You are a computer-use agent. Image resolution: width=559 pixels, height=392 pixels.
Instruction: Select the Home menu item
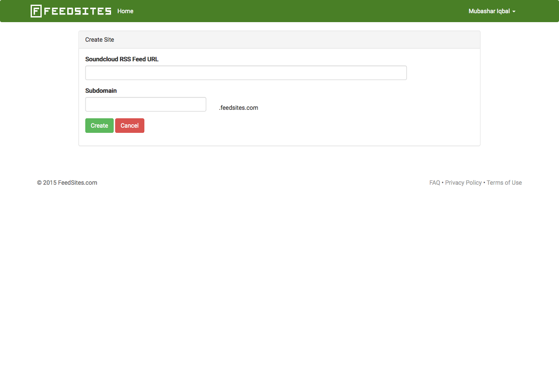pyautogui.click(x=125, y=11)
